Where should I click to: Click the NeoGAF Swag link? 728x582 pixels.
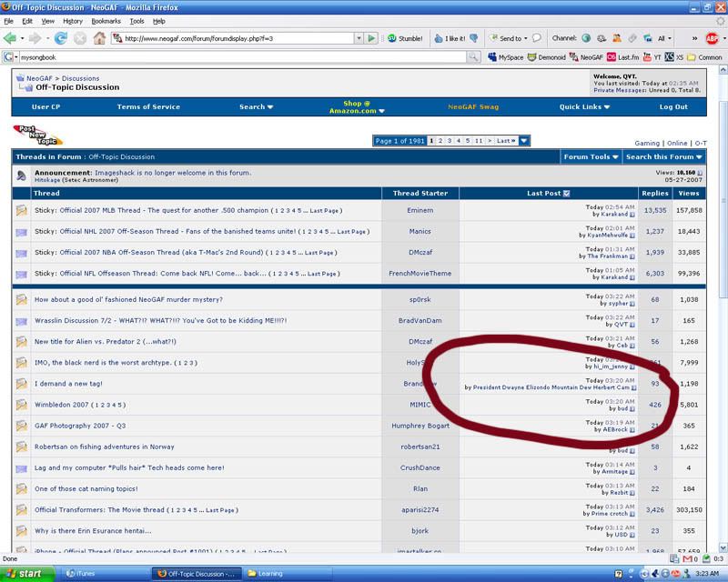(x=473, y=106)
